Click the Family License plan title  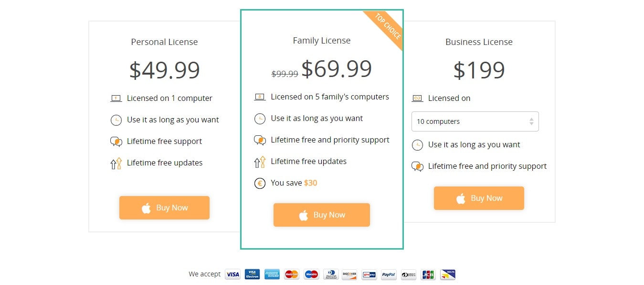[x=322, y=41]
